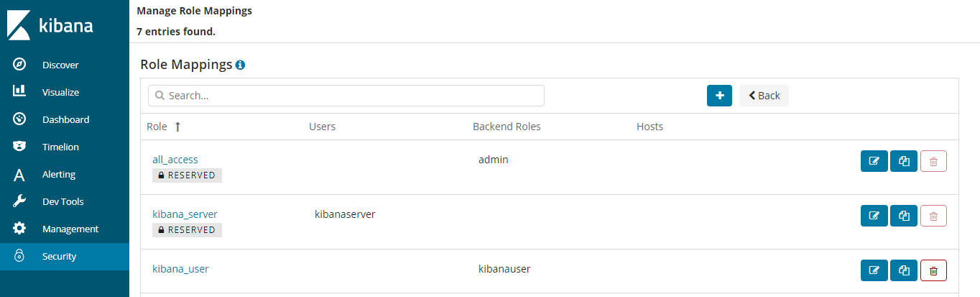This screenshot has height=297, width=980.
Task: Go to Management settings
Action: coord(70,229)
